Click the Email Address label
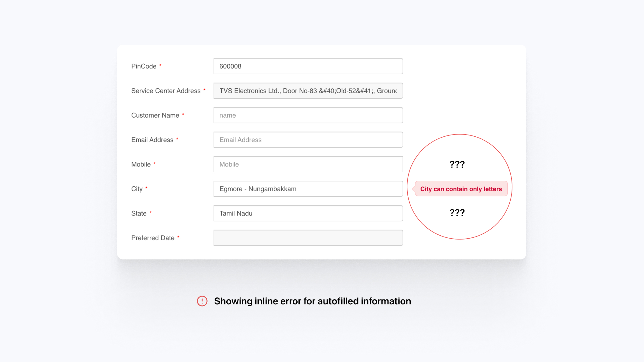 (152, 140)
